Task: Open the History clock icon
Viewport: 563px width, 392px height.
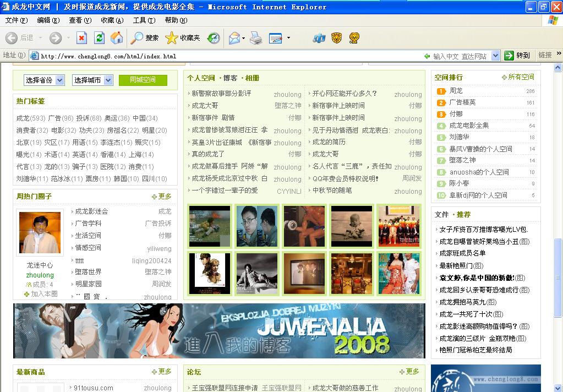Action: [214, 38]
